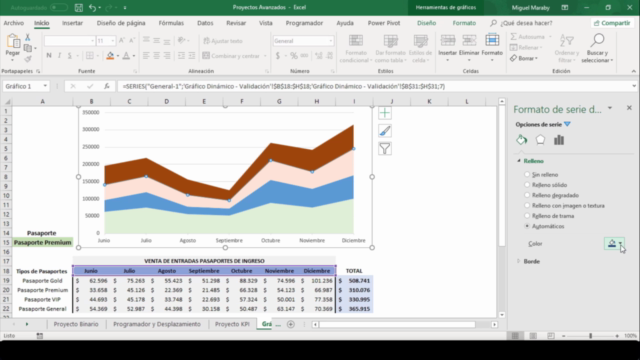640x360 pixels.
Task: Open Estilos de celda
Action: pyautogui.click(x=420, y=48)
